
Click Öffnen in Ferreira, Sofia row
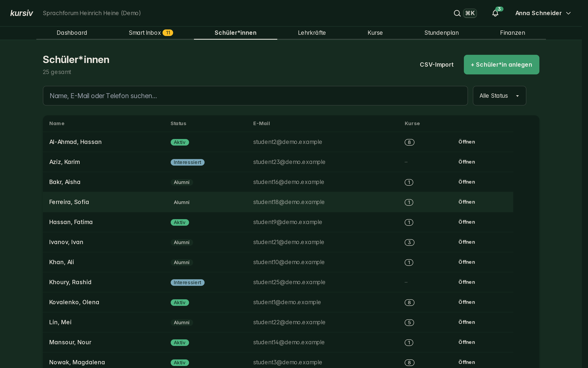(466, 202)
